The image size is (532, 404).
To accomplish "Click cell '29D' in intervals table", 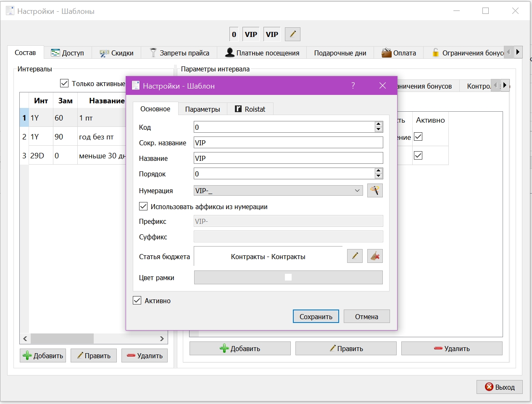I will [41, 155].
